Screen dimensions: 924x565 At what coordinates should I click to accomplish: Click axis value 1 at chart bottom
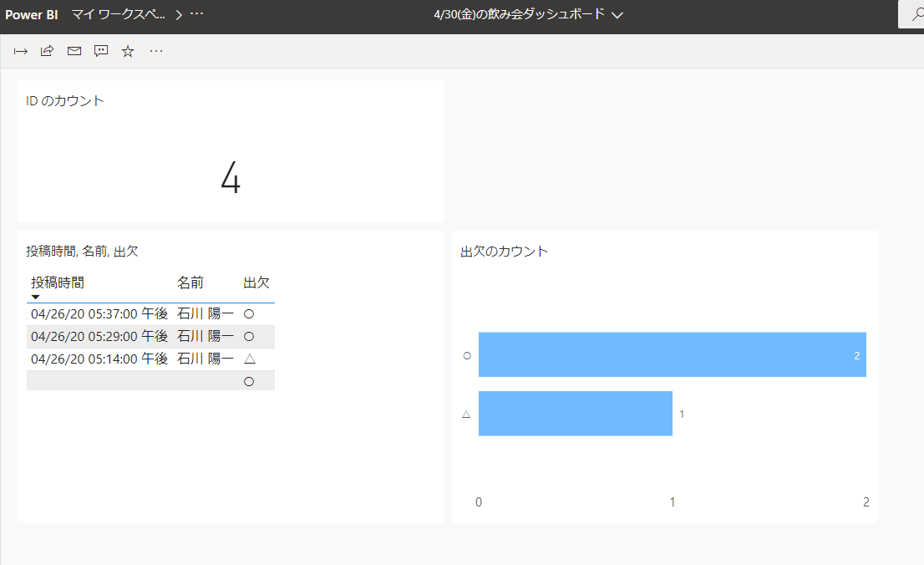[673, 501]
